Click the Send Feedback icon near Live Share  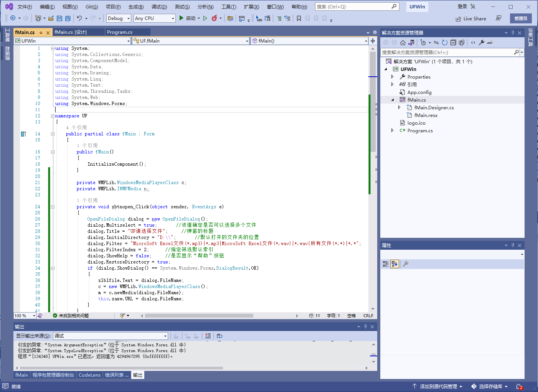coord(498,18)
